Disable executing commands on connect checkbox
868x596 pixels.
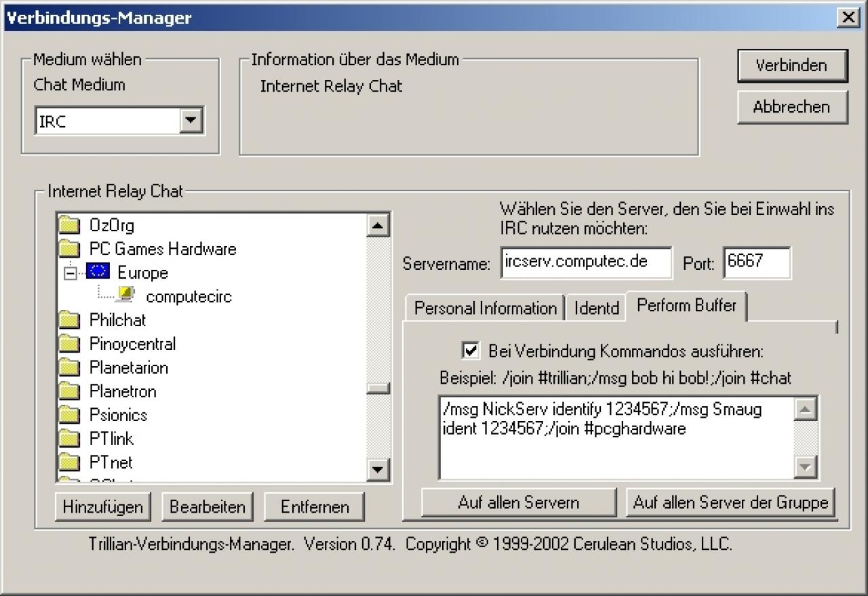[470, 351]
